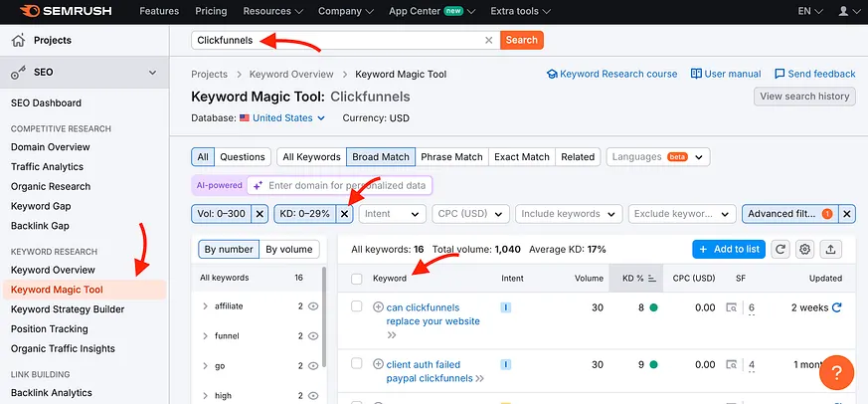Open table settings gear icon
This screenshot has width=868, height=404.
805,250
